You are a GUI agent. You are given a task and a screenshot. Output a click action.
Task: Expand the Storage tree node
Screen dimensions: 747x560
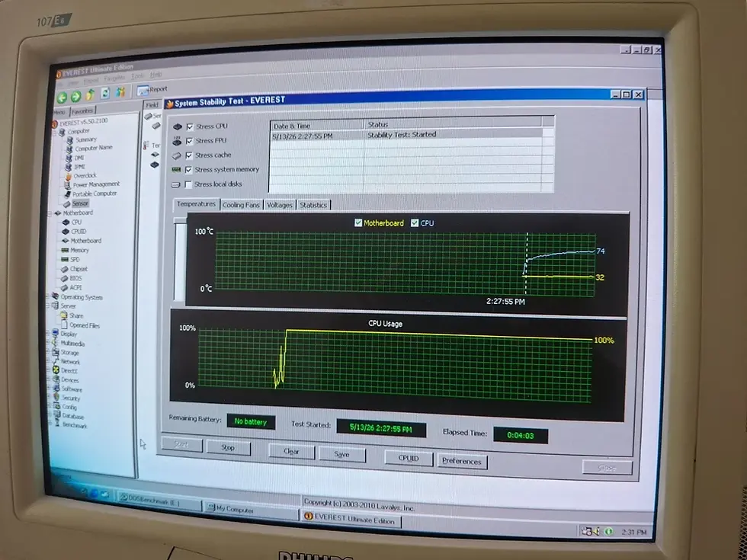(48, 352)
